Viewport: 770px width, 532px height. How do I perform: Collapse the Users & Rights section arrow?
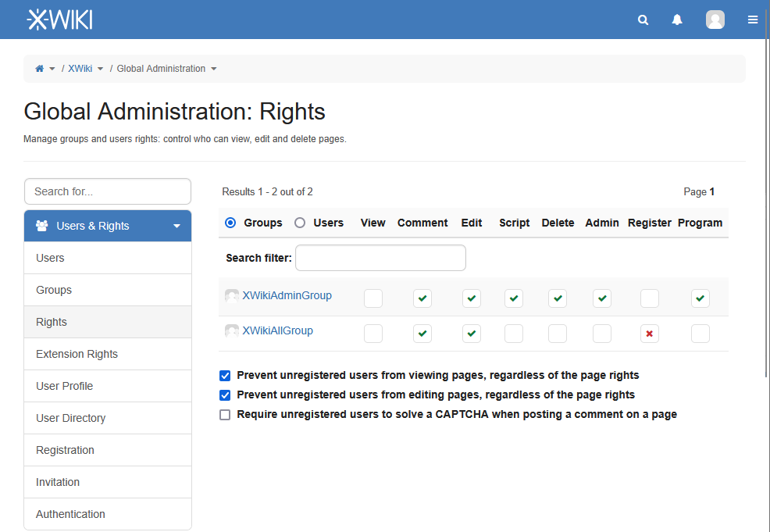pos(176,226)
